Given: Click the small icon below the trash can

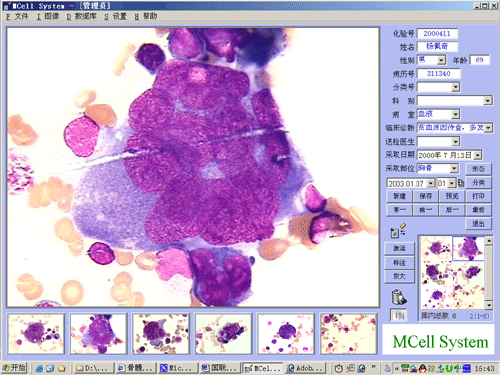Looking at the screenshot, I should [x=398, y=315].
